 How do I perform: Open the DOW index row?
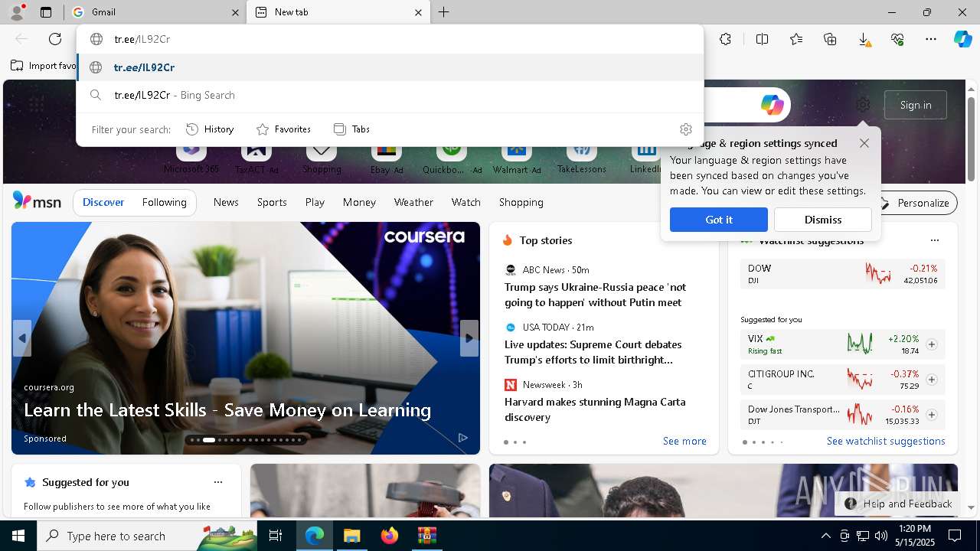pyautogui.click(x=842, y=274)
